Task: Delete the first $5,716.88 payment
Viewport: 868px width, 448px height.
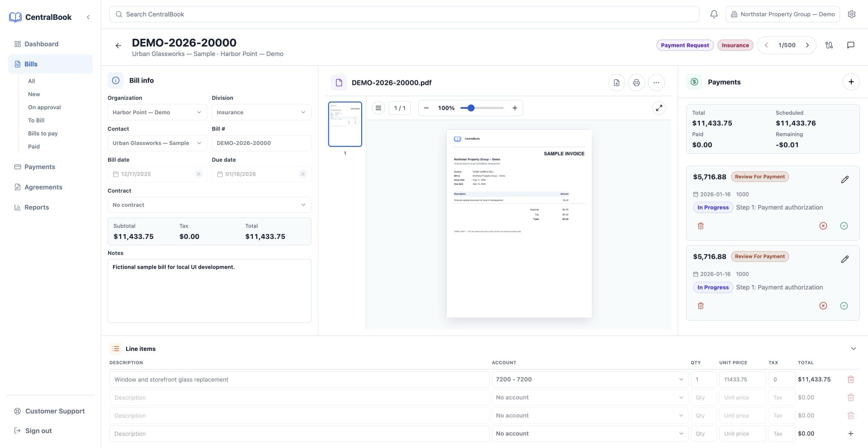Action: 701,226
